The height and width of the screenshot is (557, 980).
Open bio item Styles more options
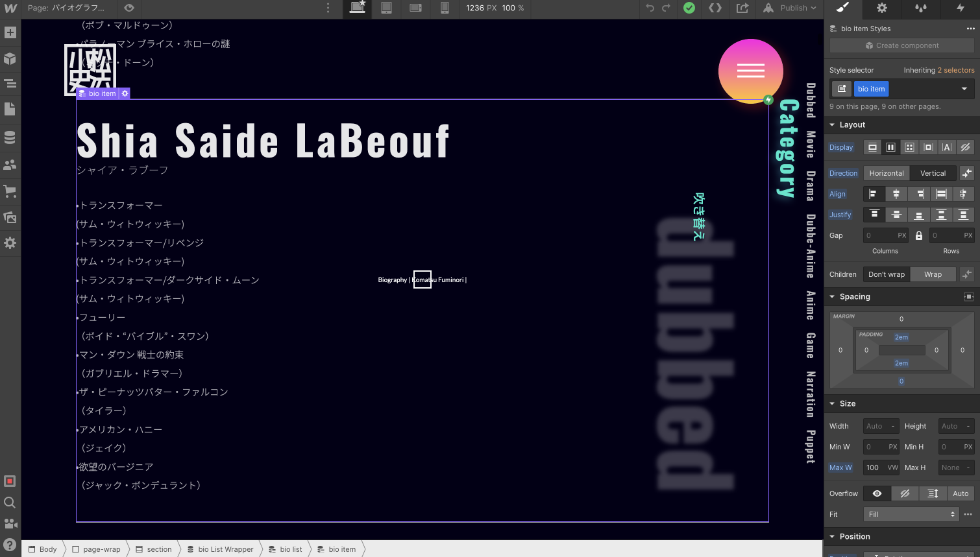pyautogui.click(x=970, y=29)
